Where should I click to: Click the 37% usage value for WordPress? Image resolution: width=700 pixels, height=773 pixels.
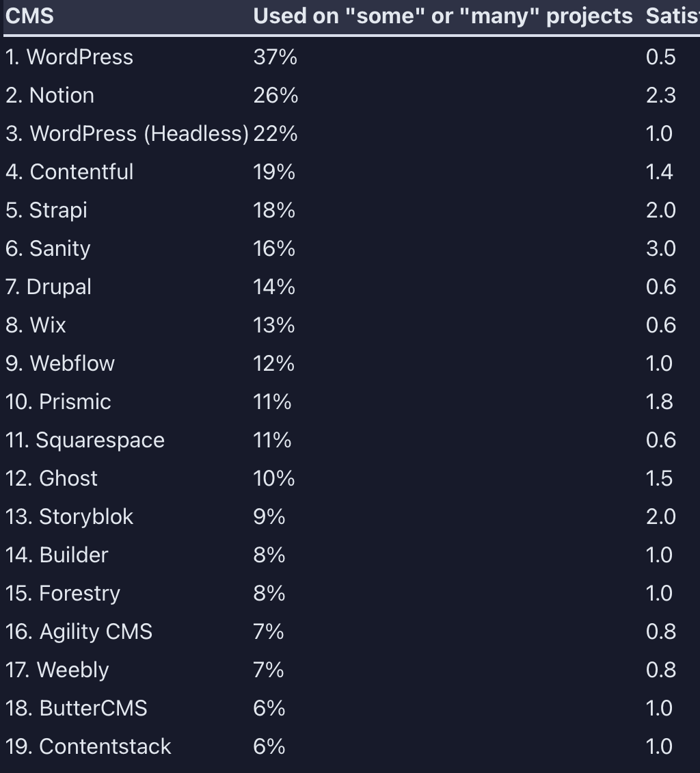click(x=275, y=57)
